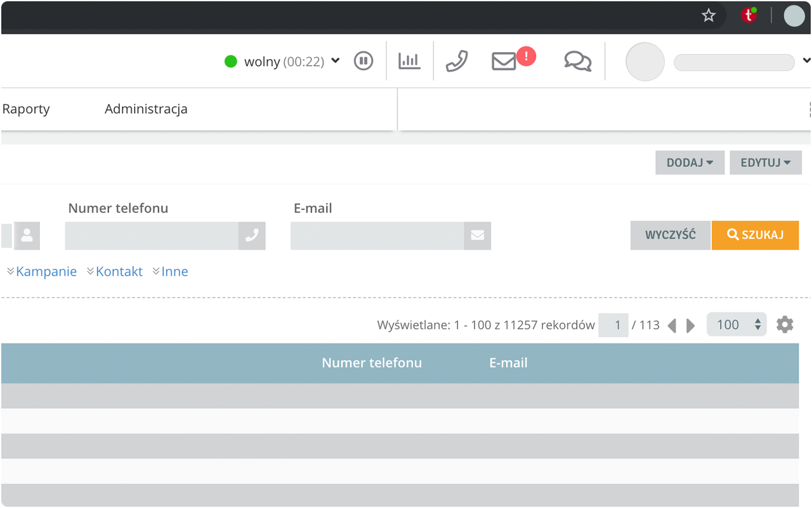Click the envelope icon in E-mail field
Screen dimensions: 812x508
coord(478,236)
